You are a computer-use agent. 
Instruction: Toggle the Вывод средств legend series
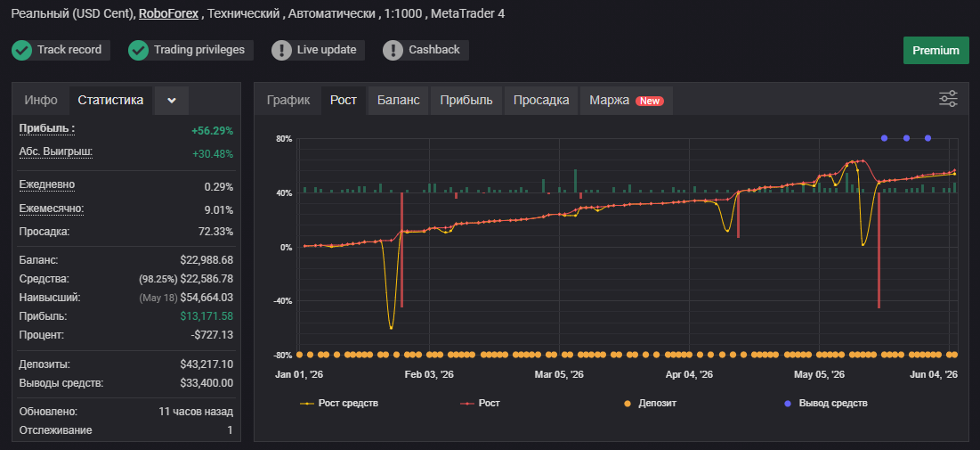[x=827, y=404]
